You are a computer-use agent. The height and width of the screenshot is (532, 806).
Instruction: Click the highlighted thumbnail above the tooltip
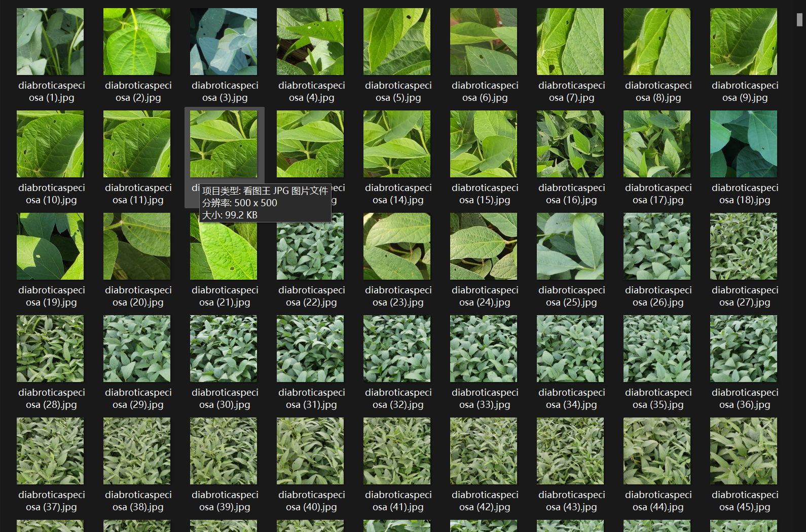click(x=224, y=144)
